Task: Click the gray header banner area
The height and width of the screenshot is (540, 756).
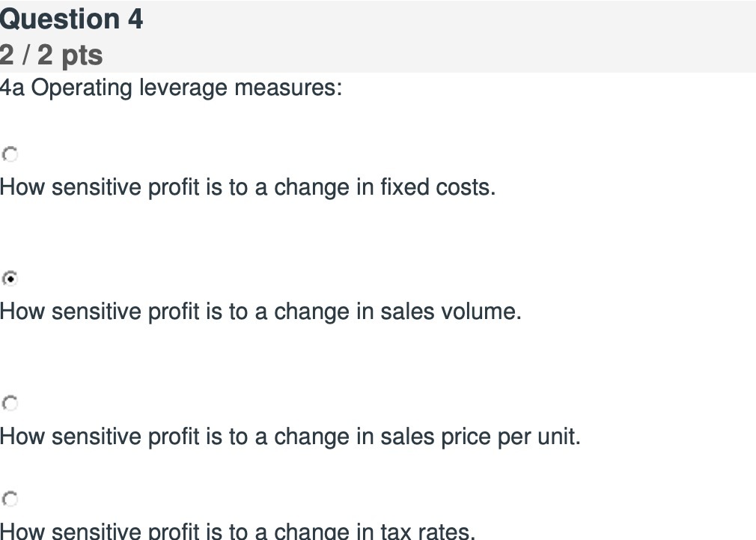Action: click(449, 36)
